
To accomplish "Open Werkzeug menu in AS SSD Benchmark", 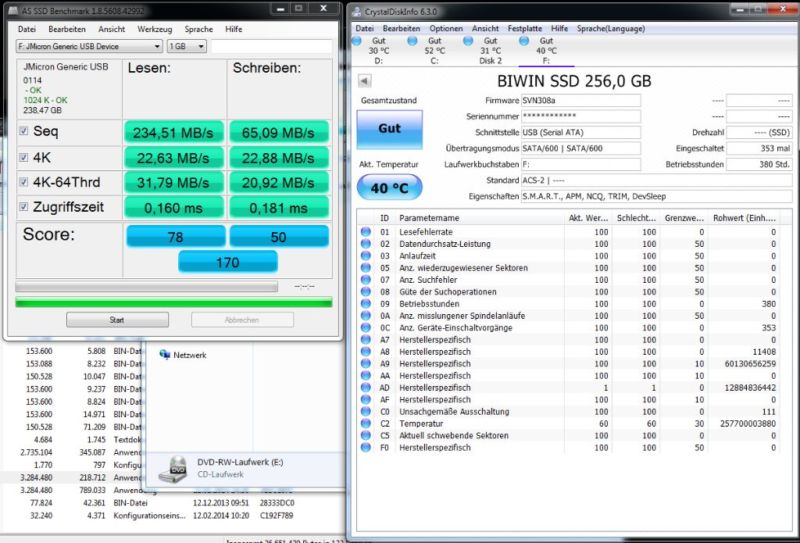I will pyautogui.click(x=155, y=29).
